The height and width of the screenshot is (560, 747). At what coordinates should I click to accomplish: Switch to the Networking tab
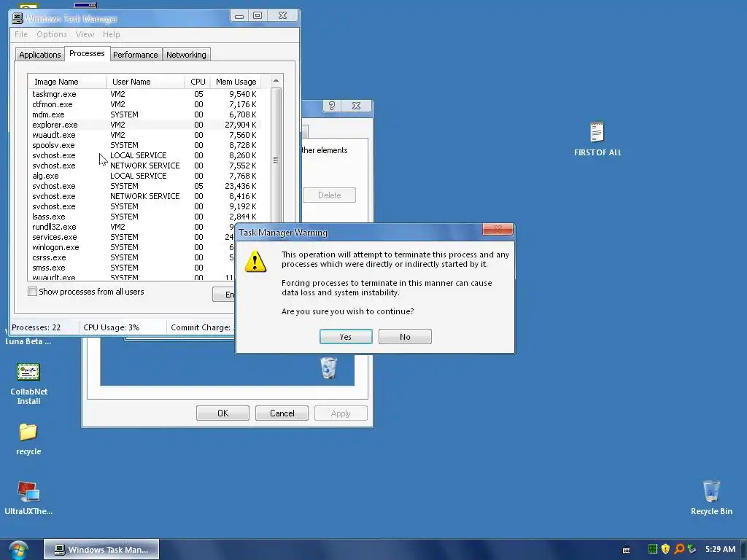(x=186, y=55)
